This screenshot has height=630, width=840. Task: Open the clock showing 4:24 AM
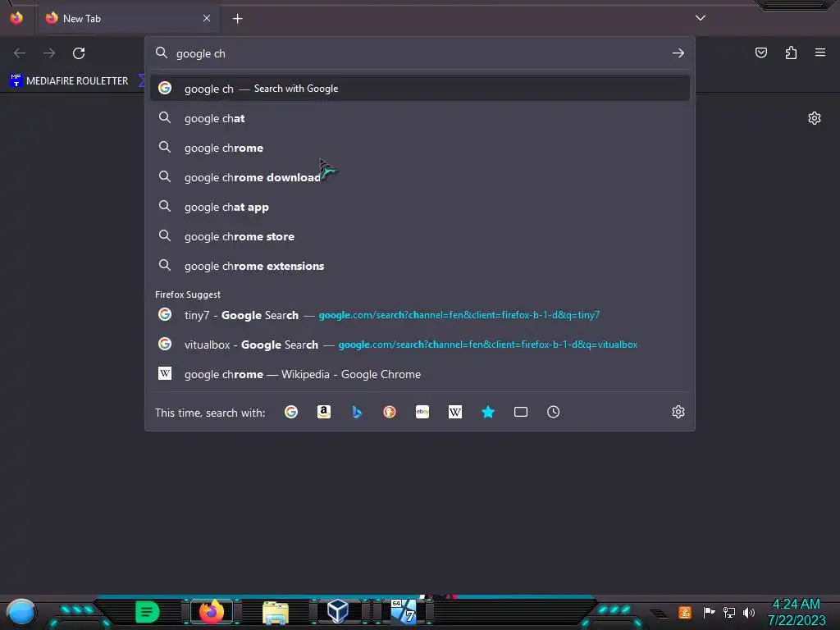tap(796, 612)
